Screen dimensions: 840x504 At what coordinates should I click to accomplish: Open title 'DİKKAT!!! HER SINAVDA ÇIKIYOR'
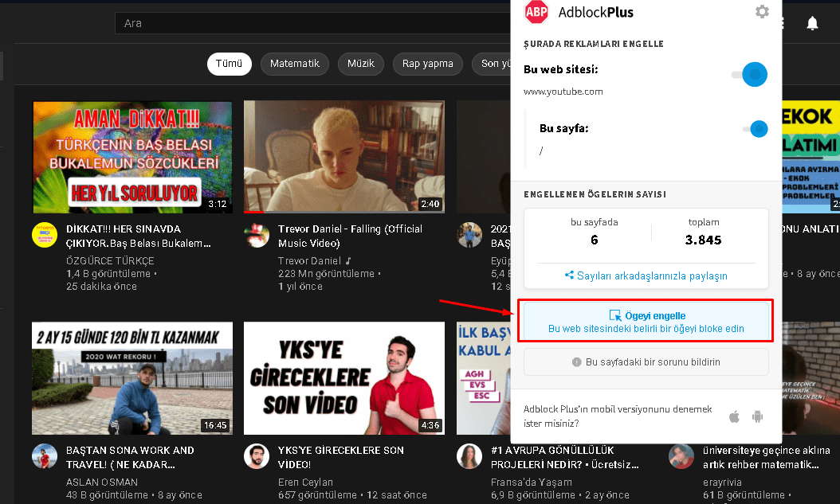pos(138,236)
